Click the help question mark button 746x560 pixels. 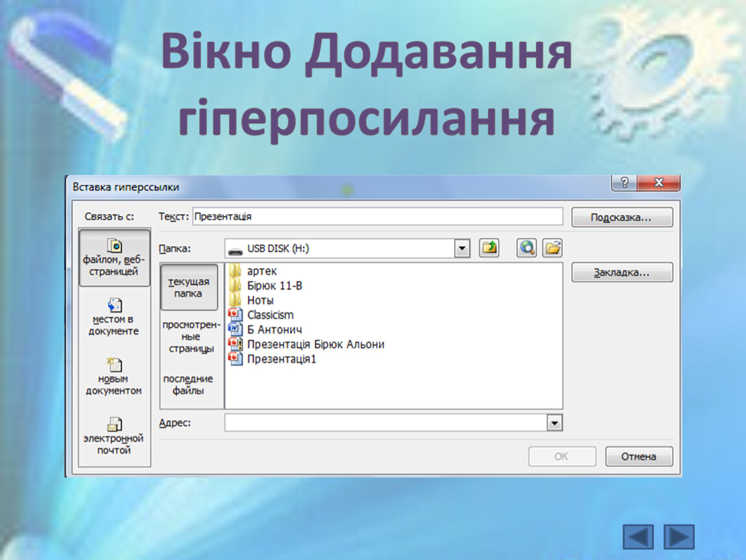pyautogui.click(x=624, y=183)
